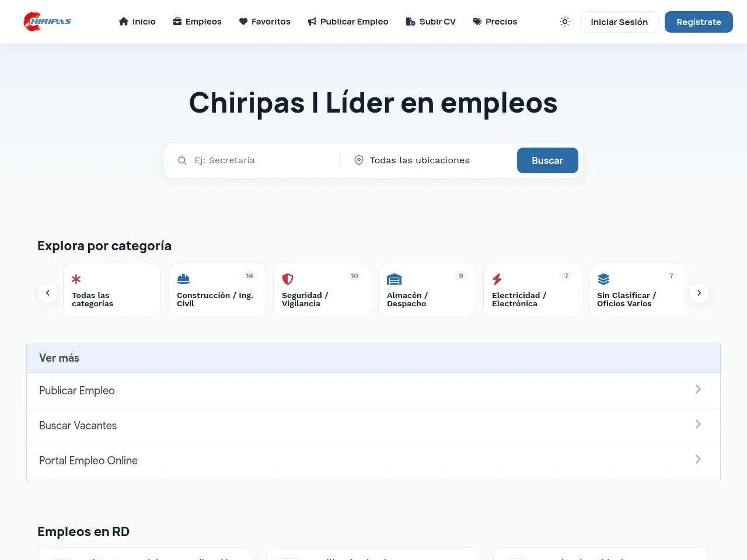
Task: Click the tags icon beside Precios
Action: coord(477,22)
